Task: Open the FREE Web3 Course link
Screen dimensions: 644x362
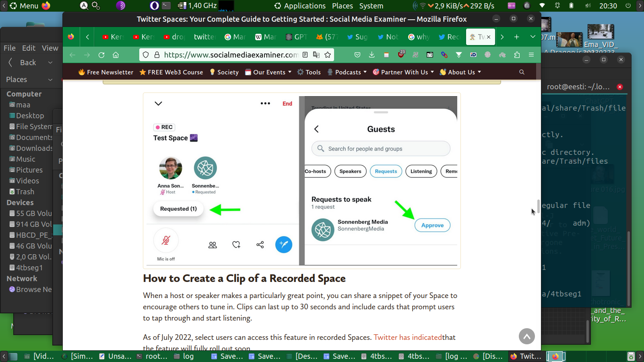Action: click(x=171, y=72)
